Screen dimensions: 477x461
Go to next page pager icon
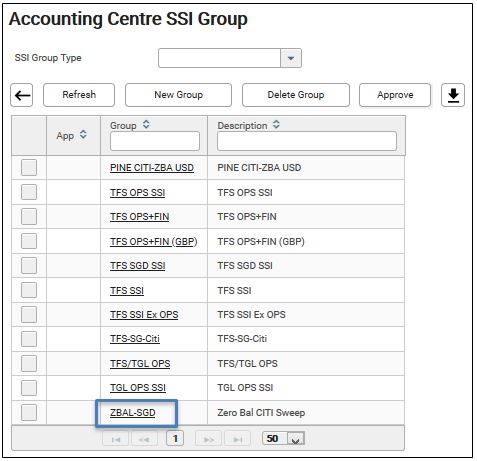209,440
